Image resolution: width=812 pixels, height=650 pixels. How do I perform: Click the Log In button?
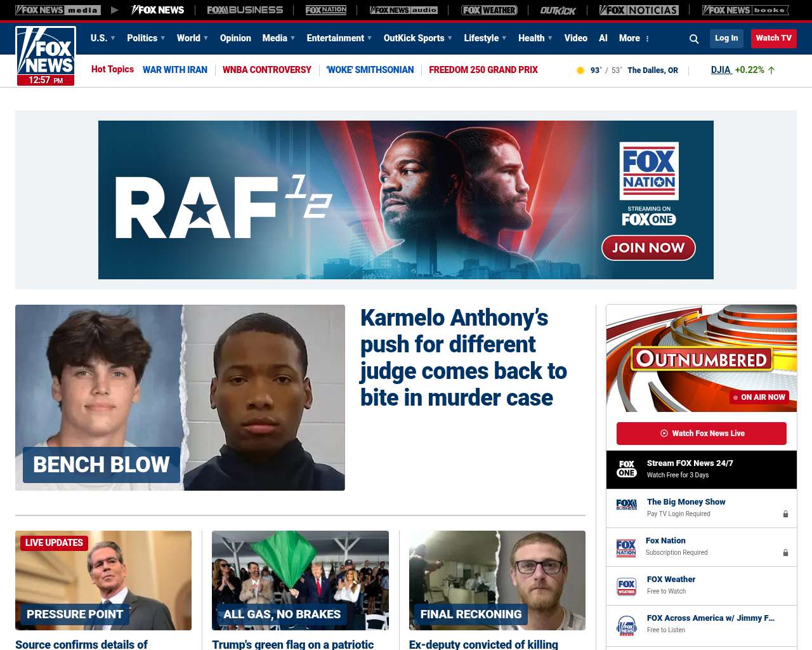[x=726, y=38]
